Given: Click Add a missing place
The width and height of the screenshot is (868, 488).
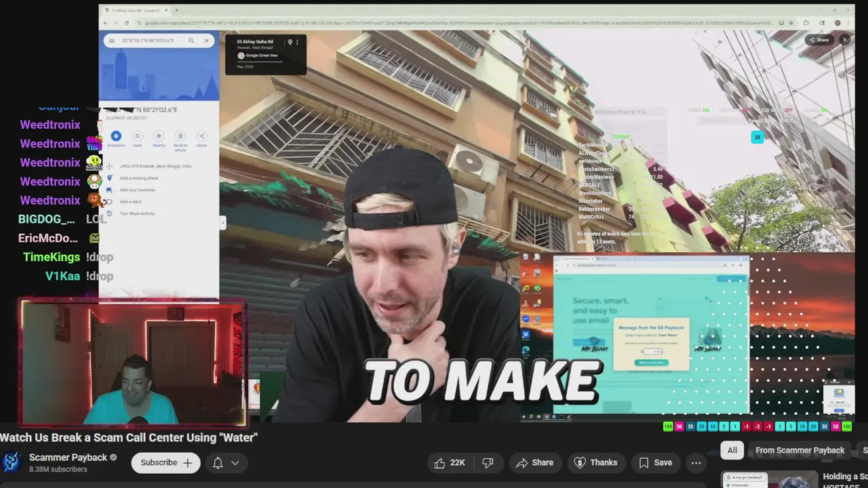Looking at the screenshot, I should pos(139,178).
